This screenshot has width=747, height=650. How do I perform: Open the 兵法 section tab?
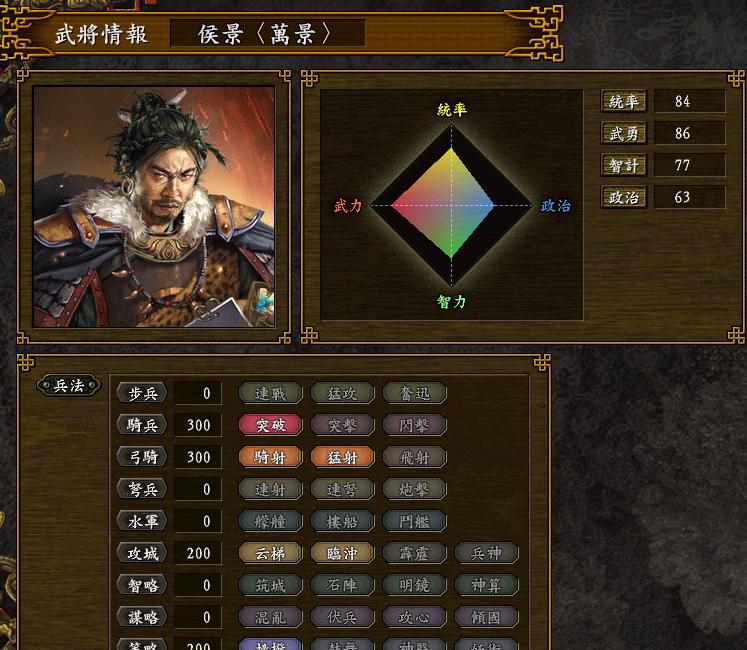pos(69,385)
